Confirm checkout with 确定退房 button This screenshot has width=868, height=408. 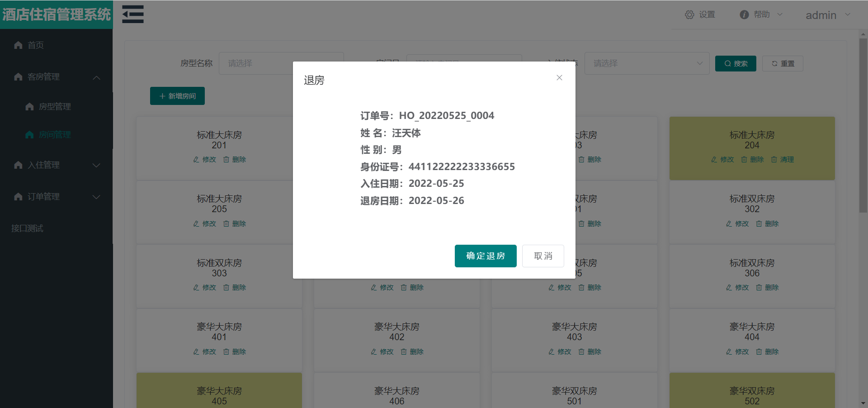(486, 256)
